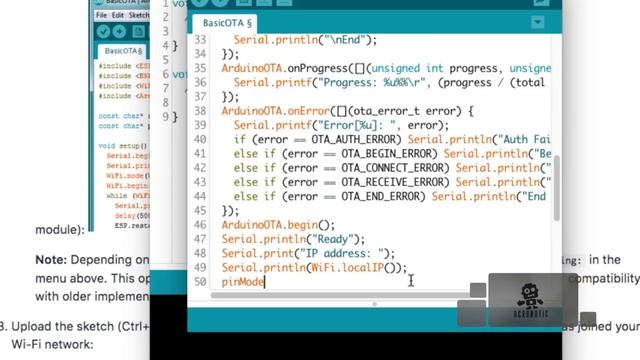Click the New sketch icon in background Arduino window
The image size is (640, 360).
click(139, 31)
